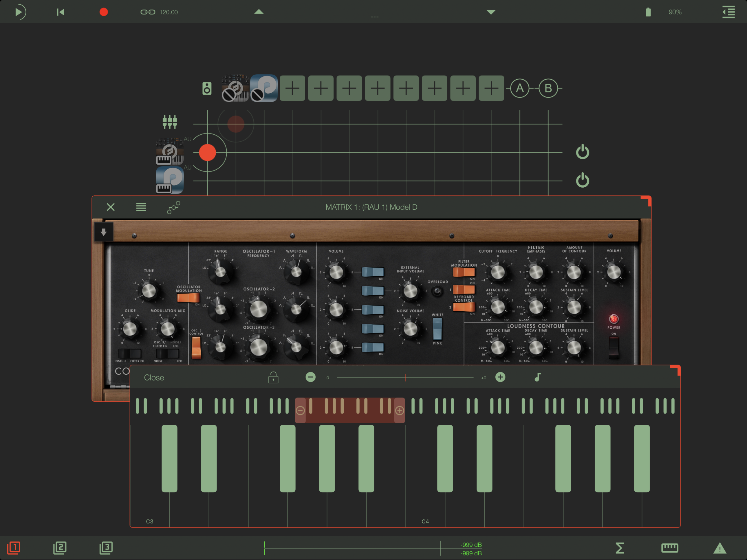The height and width of the screenshot is (560, 747).
Task: Click the Sigma icon in bottom bar
Action: [619, 548]
